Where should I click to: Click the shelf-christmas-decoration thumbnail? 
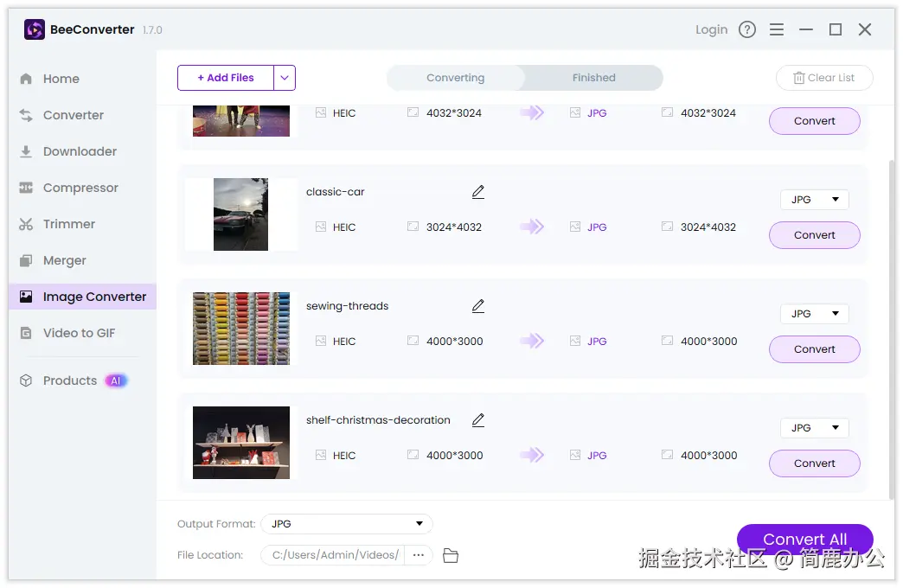point(241,442)
